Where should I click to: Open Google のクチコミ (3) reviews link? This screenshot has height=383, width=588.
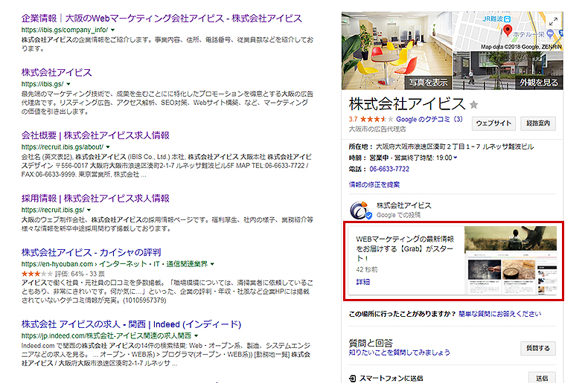pyautogui.click(x=429, y=119)
